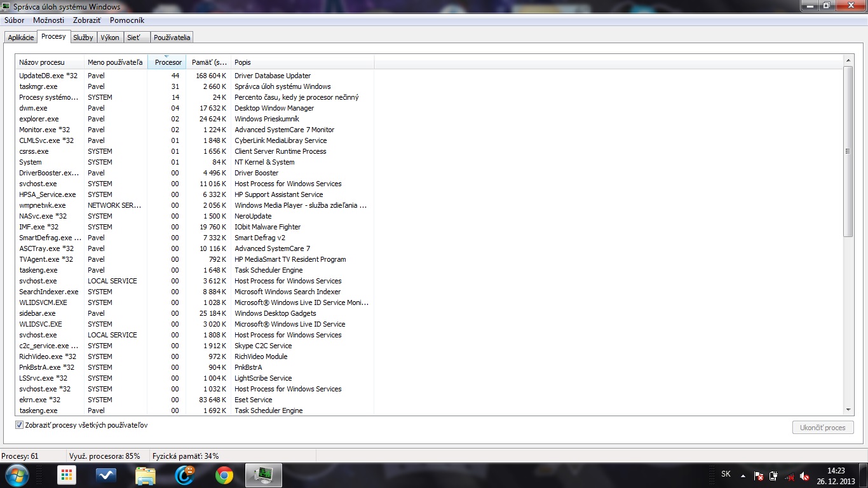
Task: Sort by the Popis column header
Action: click(302, 62)
